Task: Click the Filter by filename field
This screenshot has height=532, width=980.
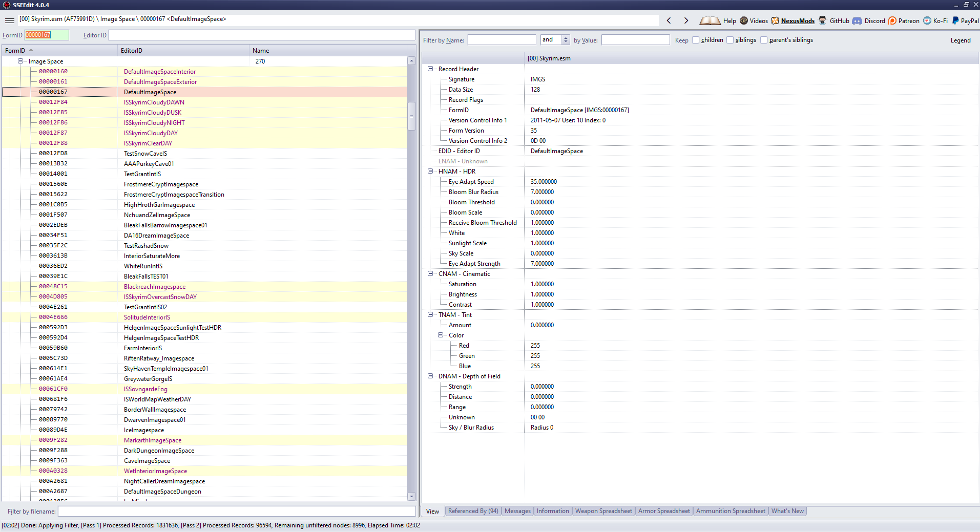Action: [237, 511]
